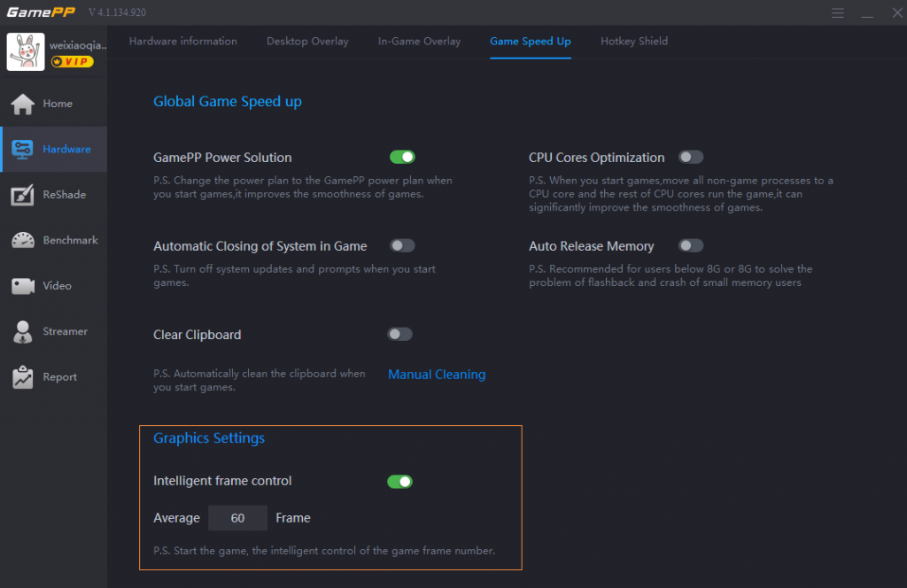Click the 'Change the power plan' note
907x588 pixels.
click(303, 188)
